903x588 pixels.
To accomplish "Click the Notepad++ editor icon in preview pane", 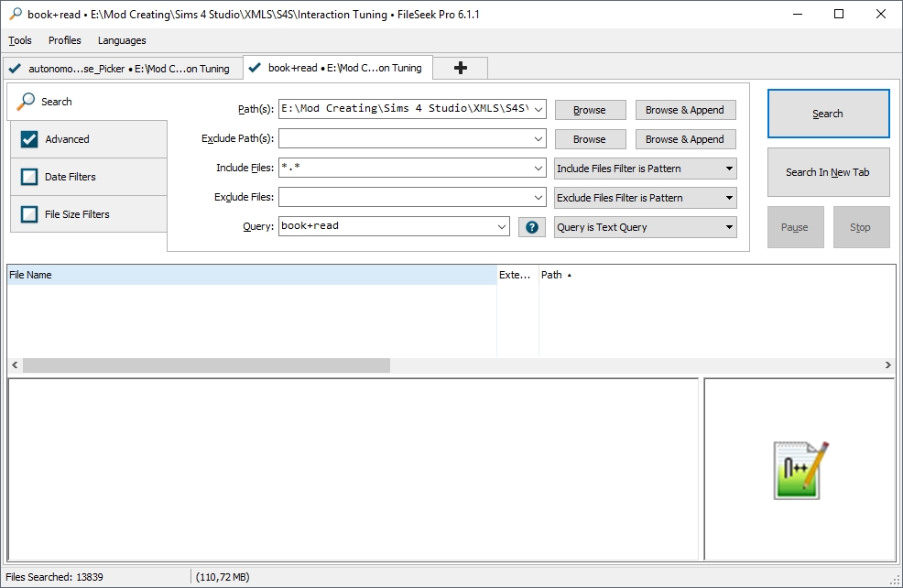I will click(x=800, y=470).
